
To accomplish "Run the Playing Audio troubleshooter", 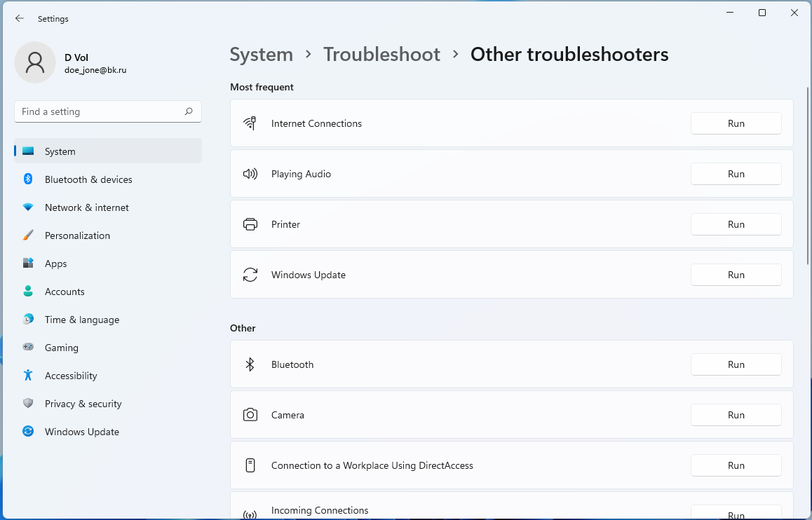I will click(x=736, y=174).
